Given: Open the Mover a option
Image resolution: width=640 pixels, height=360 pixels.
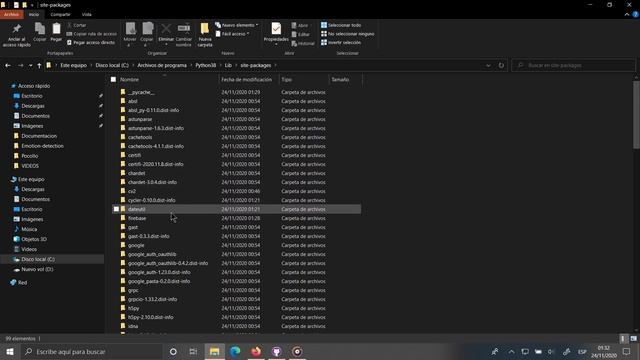Looking at the screenshot, I should pyautogui.click(x=130, y=35).
